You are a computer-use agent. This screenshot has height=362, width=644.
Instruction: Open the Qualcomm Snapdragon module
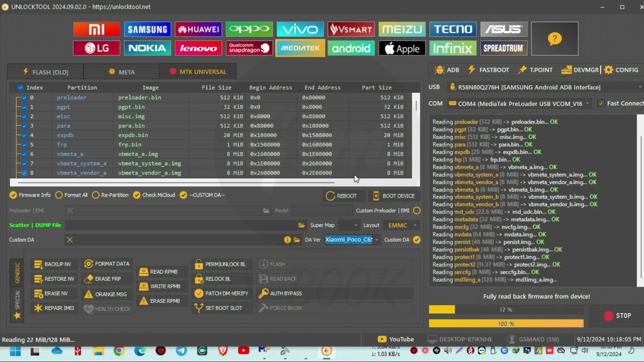click(x=249, y=48)
